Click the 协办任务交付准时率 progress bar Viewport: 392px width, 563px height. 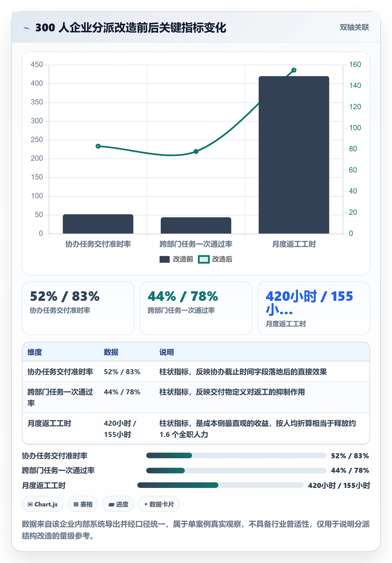[236, 455]
